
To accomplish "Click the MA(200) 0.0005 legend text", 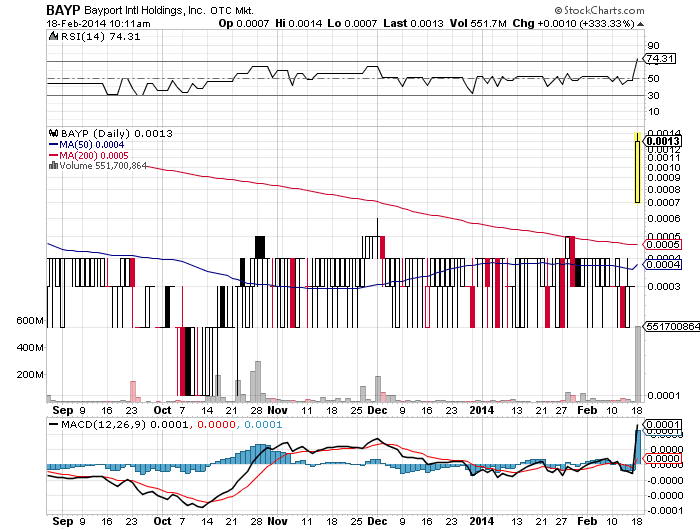I will pyautogui.click(x=94, y=155).
